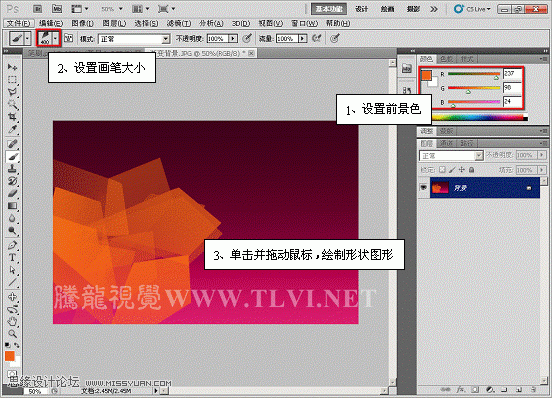The height and width of the screenshot is (398, 552).
Task: Select the History Brush tool
Action: point(12,181)
